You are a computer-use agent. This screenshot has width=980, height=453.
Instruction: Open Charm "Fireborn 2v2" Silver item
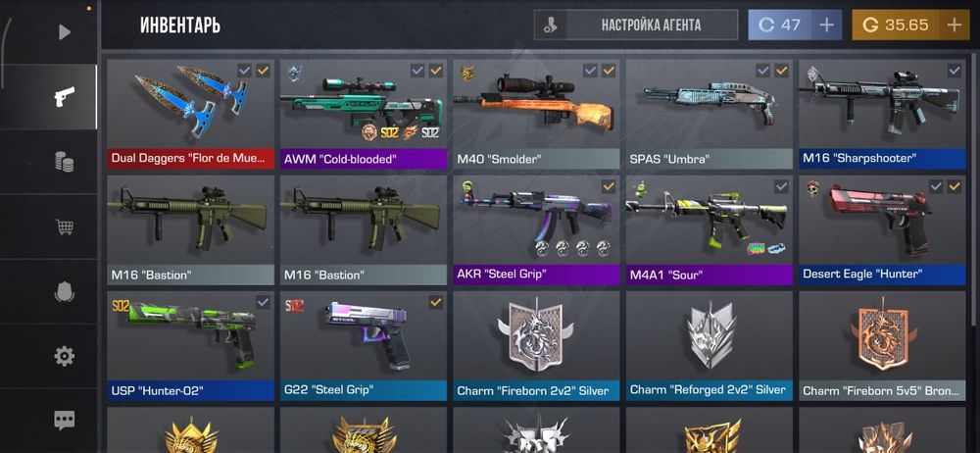(x=536, y=346)
